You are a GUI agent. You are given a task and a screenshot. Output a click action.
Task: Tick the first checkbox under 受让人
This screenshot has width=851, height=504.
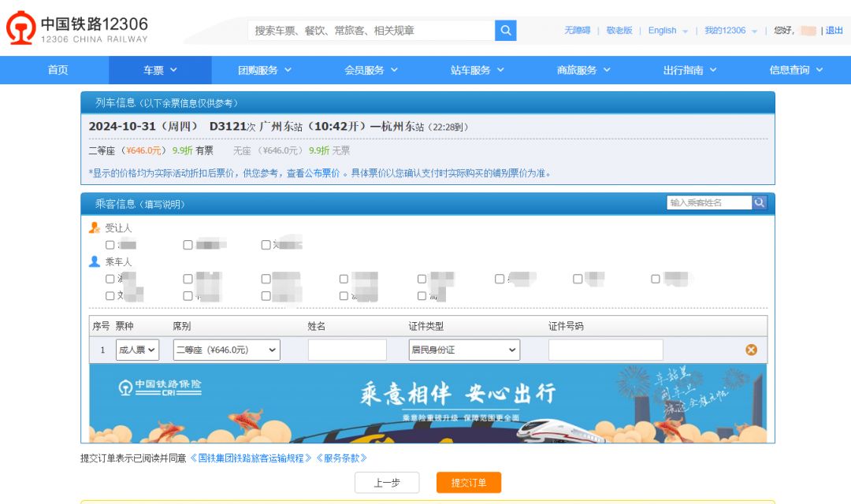coord(110,245)
